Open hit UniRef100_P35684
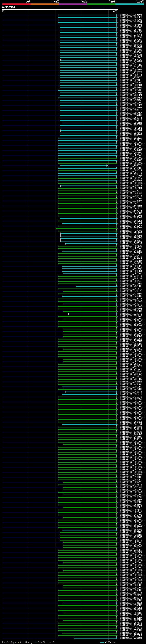Viewport: 146px width, 644px height. (131, 85)
